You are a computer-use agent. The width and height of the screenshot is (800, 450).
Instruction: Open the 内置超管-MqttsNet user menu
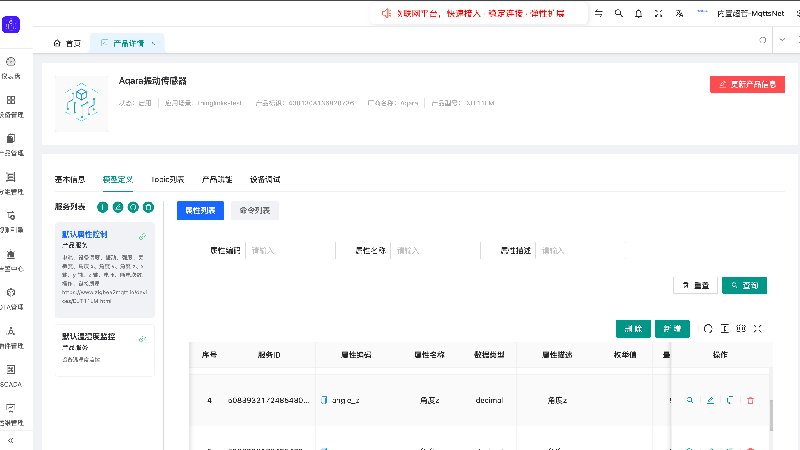750,13
